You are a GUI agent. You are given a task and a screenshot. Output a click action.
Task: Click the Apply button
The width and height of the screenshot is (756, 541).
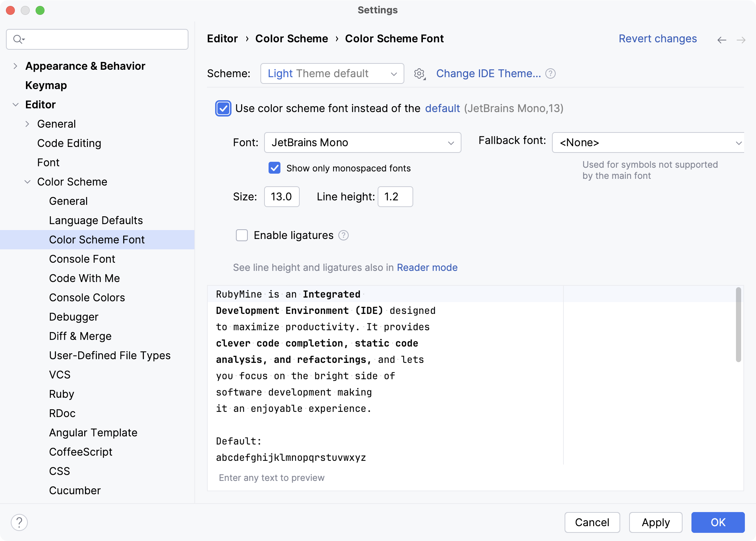click(x=655, y=522)
